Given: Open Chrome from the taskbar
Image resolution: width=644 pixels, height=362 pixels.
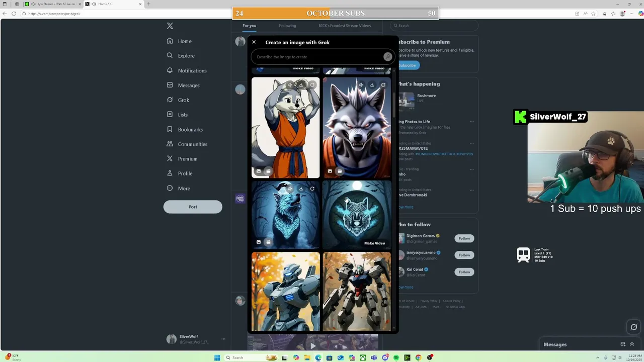Looking at the screenshot, I should tap(418, 357).
